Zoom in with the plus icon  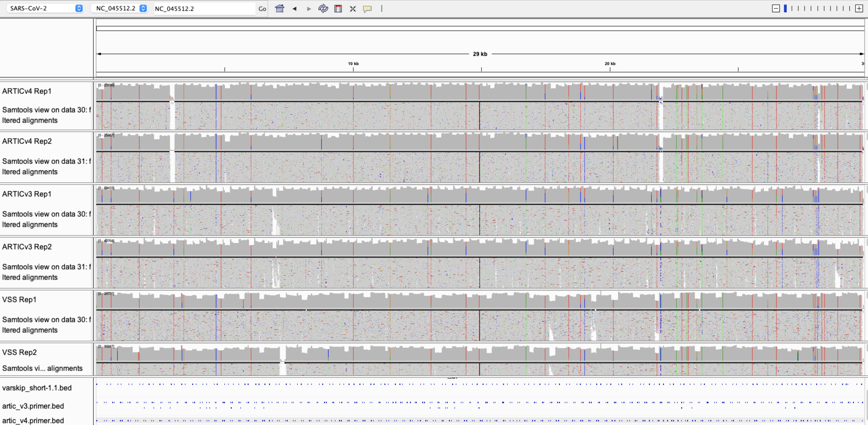click(859, 9)
